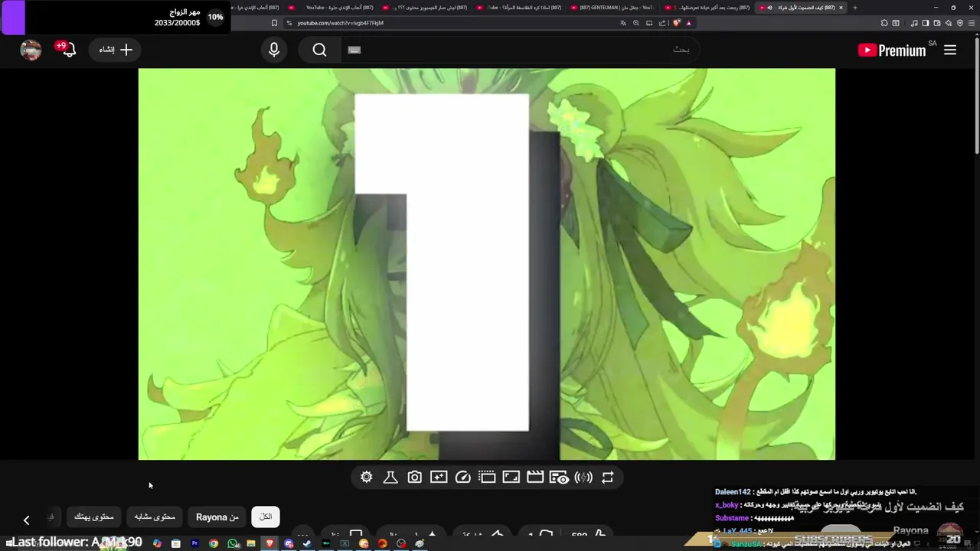Open the on-screen keyboard icon in search
The height and width of the screenshot is (551, 980).
click(354, 50)
